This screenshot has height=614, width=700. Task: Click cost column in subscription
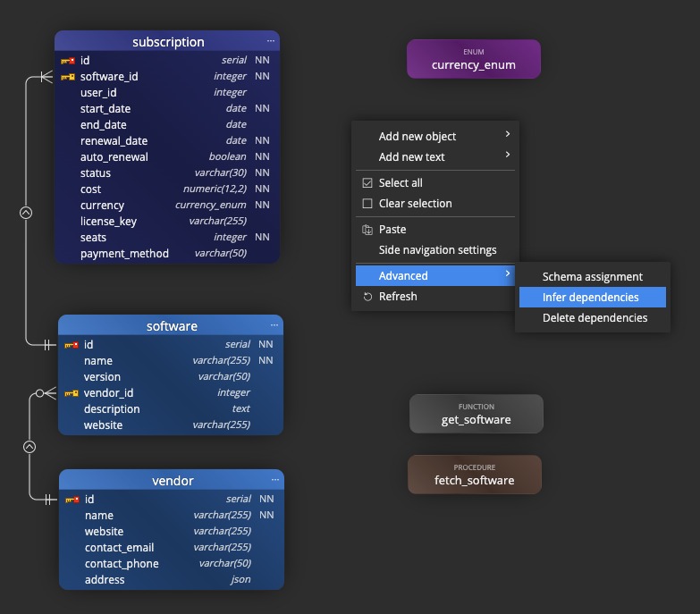(167, 189)
